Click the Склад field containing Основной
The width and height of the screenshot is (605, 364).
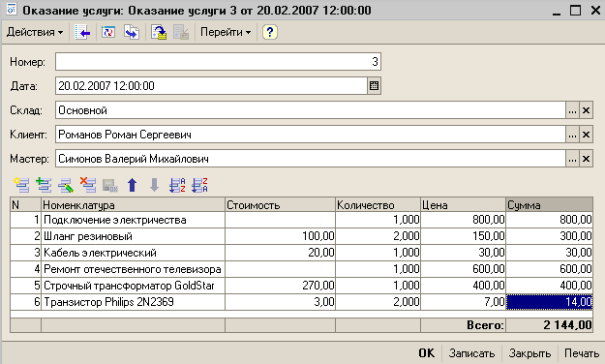tap(310, 110)
